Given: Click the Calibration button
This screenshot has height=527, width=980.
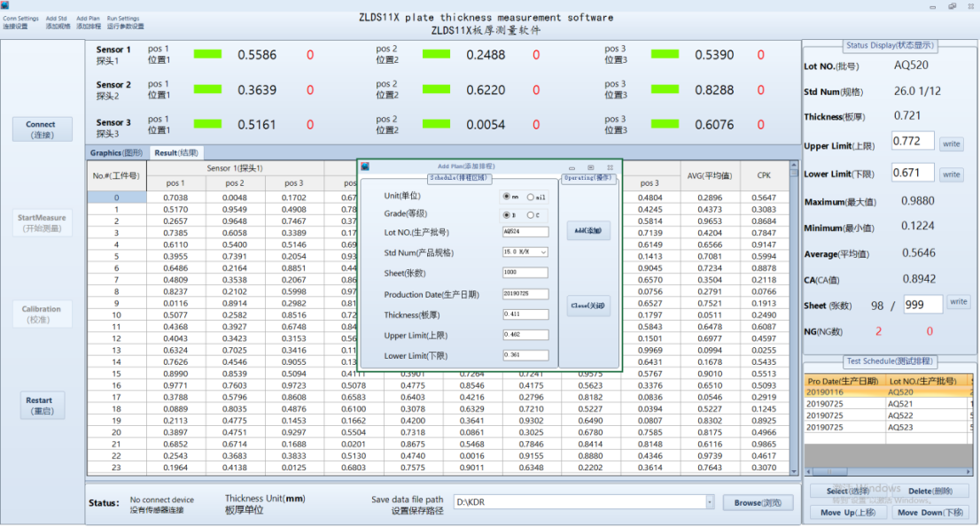Looking at the screenshot, I should (42, 314).
